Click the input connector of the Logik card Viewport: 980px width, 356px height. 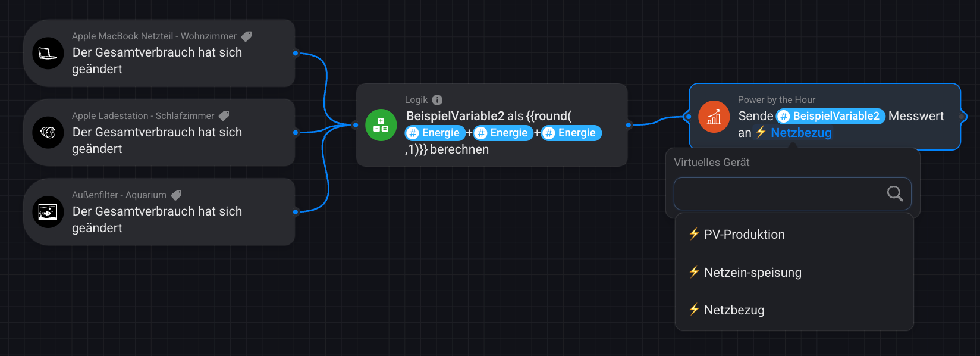(x=356, y=125)
